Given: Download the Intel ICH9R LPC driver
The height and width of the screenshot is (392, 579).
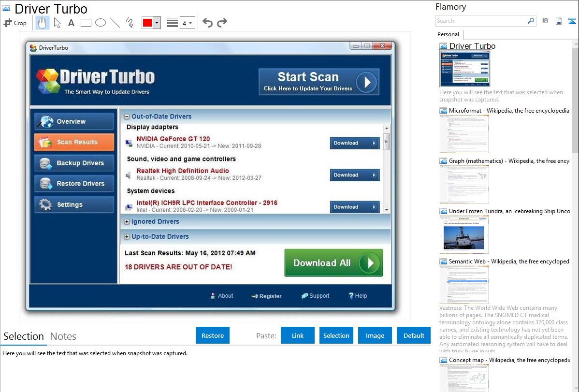Looking at the screenshot, I should [354, 207].
